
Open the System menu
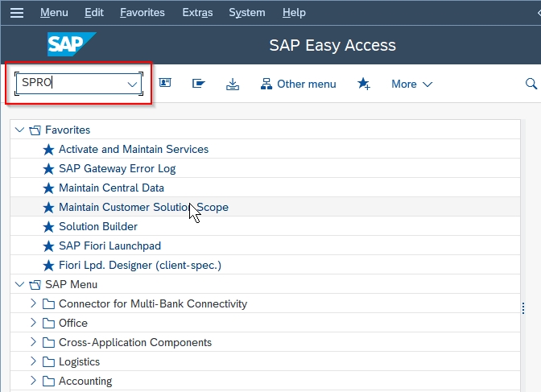[x=247, y=13]
